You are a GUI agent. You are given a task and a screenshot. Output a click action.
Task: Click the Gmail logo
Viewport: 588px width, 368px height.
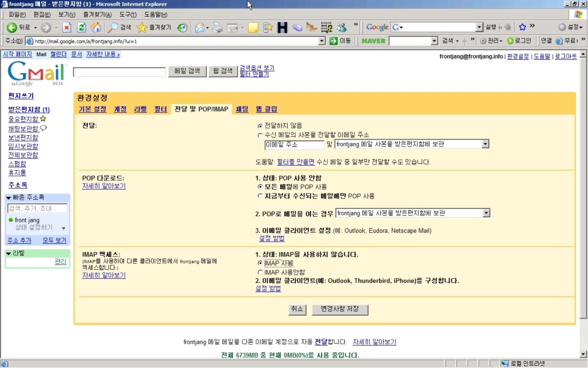[36, 74]
